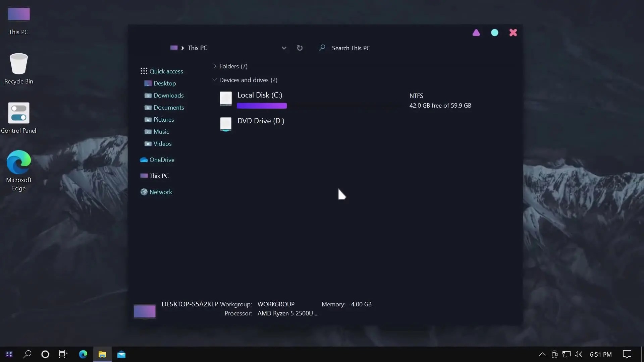This screenshot has height=362, width=644.
Task: Refresh the This PC view
Action: pos(300,48)
